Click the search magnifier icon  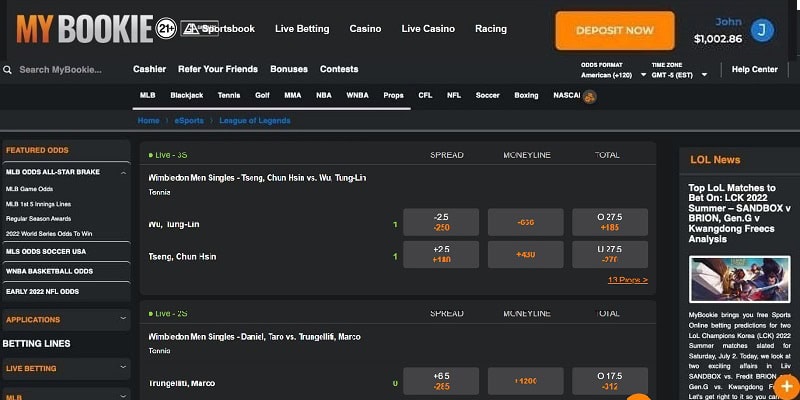click(7, 70)
